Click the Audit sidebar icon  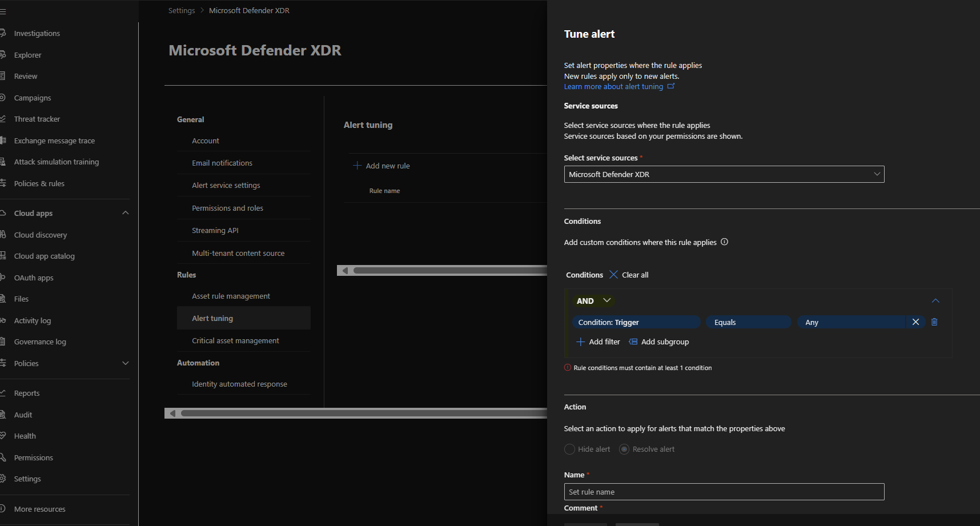tap(2, 415)
